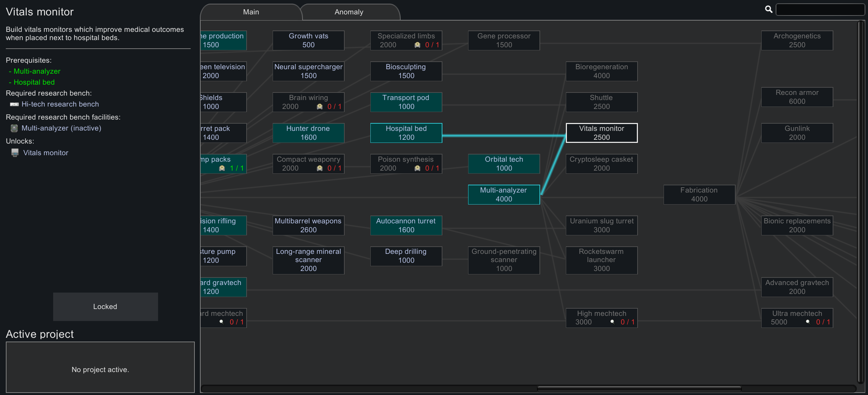This screenshot has width=868, height=395.
Task: Select the Multibarrel weapons node
Action: point(308,225)
